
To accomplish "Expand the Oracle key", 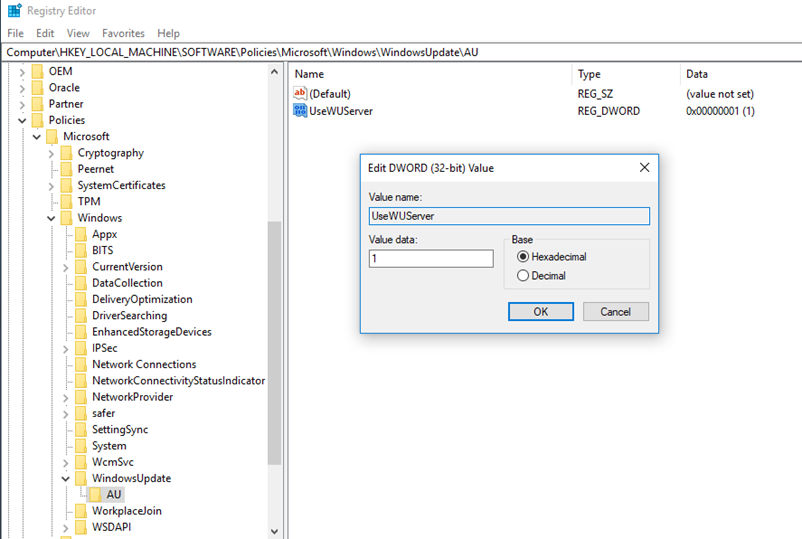I will (x=22, y=88).
